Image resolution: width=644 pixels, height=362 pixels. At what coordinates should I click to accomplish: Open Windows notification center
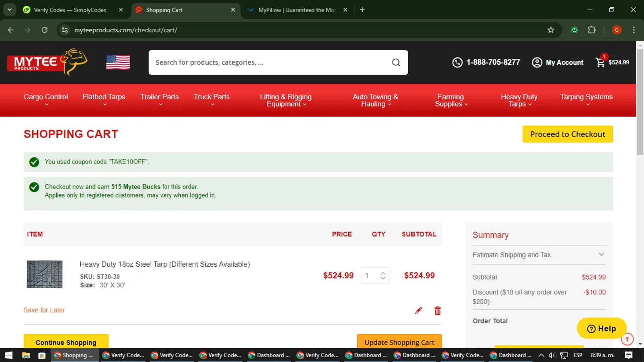(629, 355)
